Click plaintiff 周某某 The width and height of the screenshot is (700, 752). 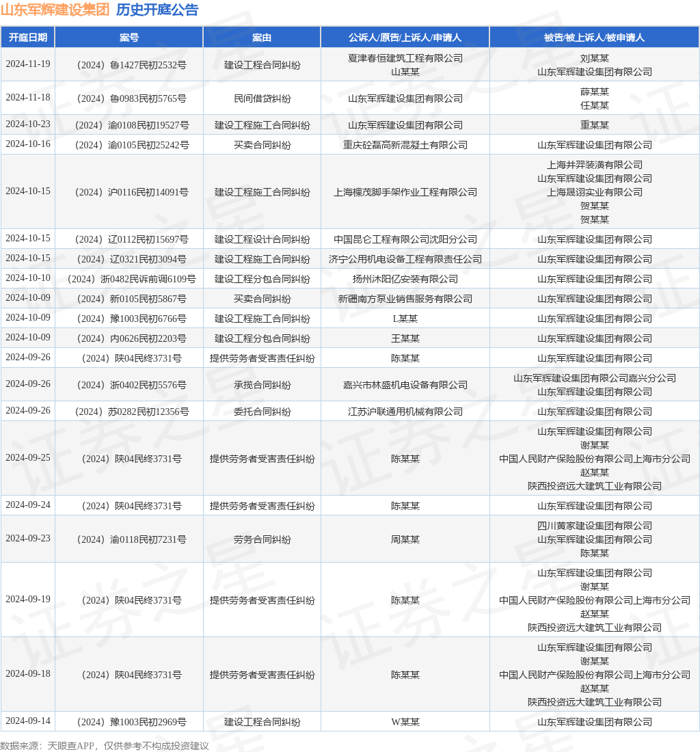[405, 539]
